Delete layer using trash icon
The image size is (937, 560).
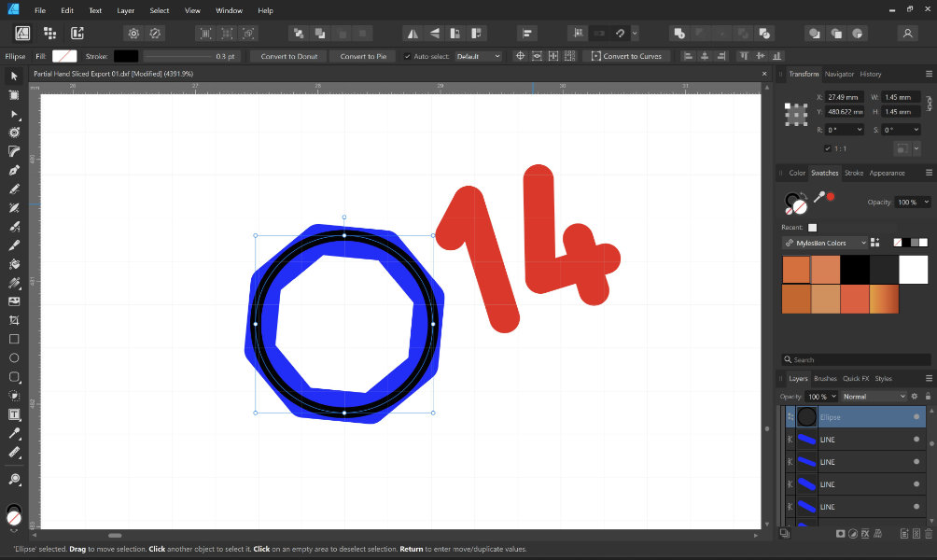click(928, 533)
